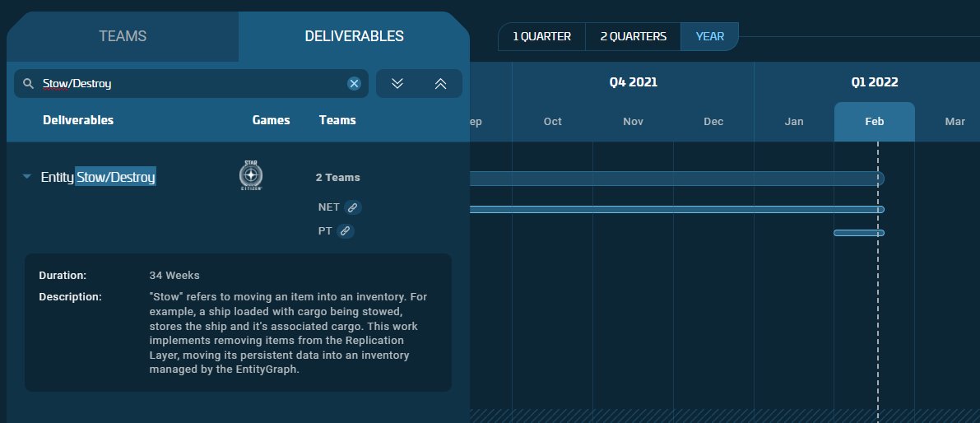
Task: Click the Entity Stow/Destroy deliverable title
Action: (98, 178)
